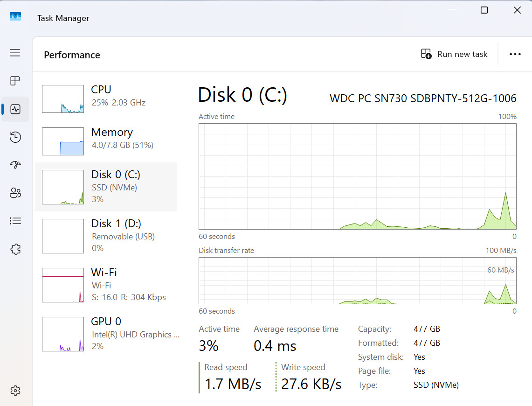Open the Details list page icon
The width and height of the screenshot is (532, 406).
click(15, 221)
